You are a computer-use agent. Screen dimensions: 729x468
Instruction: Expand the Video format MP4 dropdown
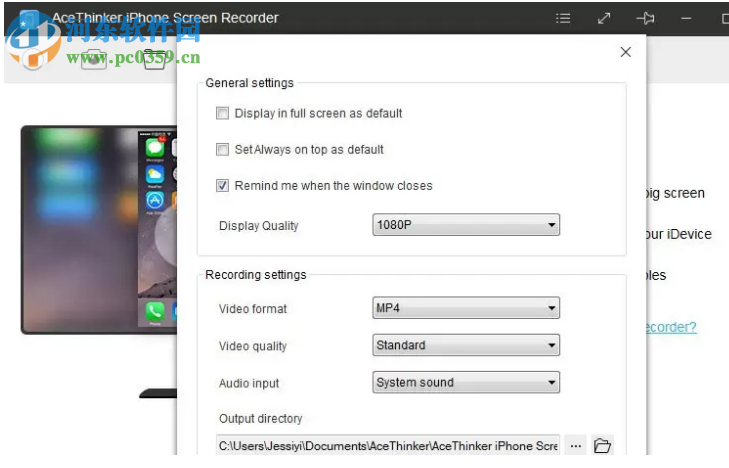click(x=466, y=308)
